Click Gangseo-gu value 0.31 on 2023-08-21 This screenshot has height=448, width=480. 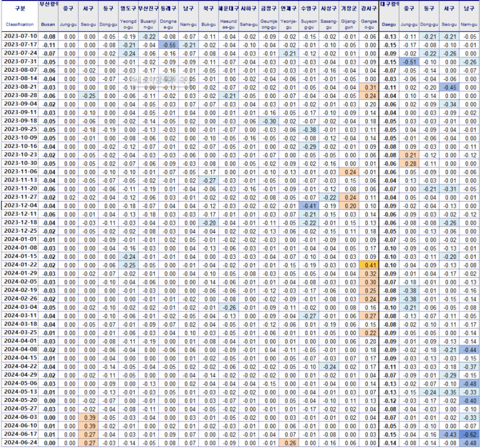(x=369, y=88)
